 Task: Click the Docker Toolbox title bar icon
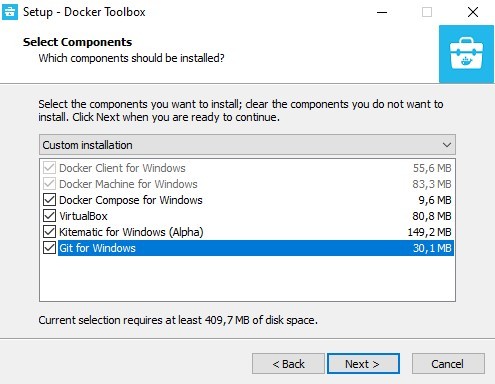pos(10,12)
